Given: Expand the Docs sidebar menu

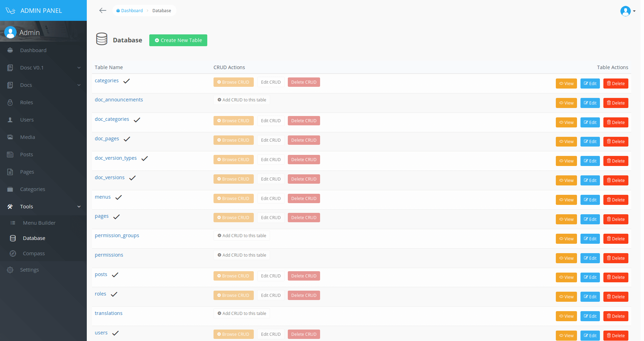Looking at the screenshot, I should (x=43, y=85).
